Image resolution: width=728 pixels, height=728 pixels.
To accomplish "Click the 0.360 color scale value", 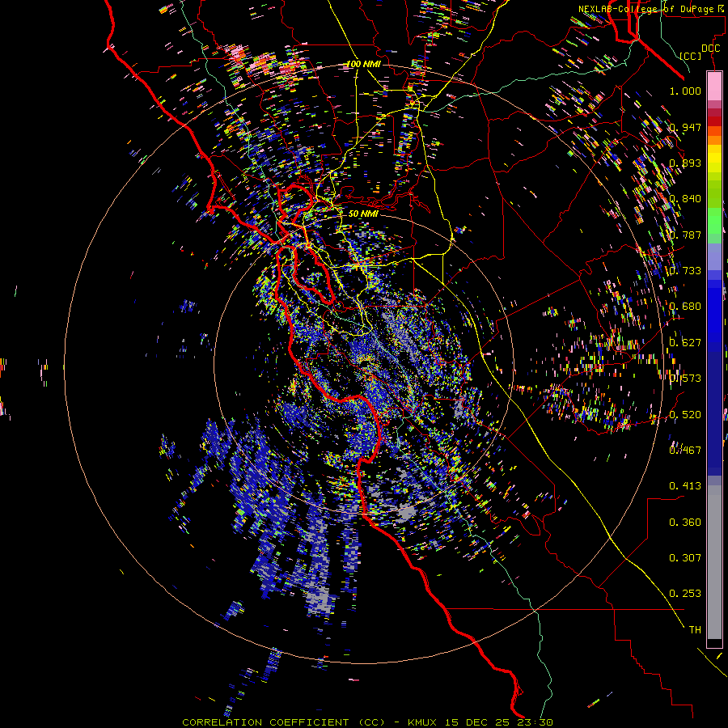I will 685,523.
